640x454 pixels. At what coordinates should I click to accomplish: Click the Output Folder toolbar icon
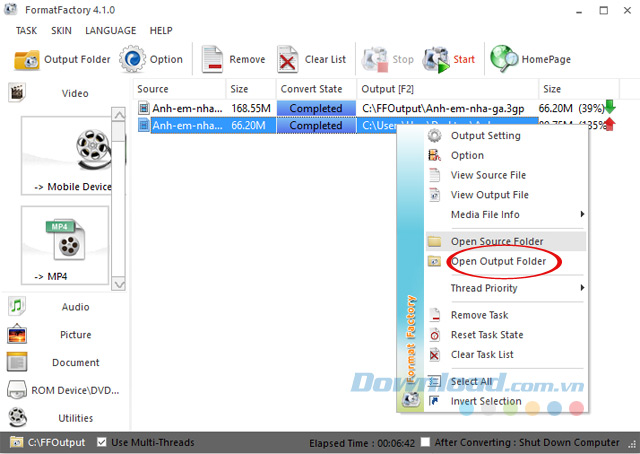click(x=27, y=60)
